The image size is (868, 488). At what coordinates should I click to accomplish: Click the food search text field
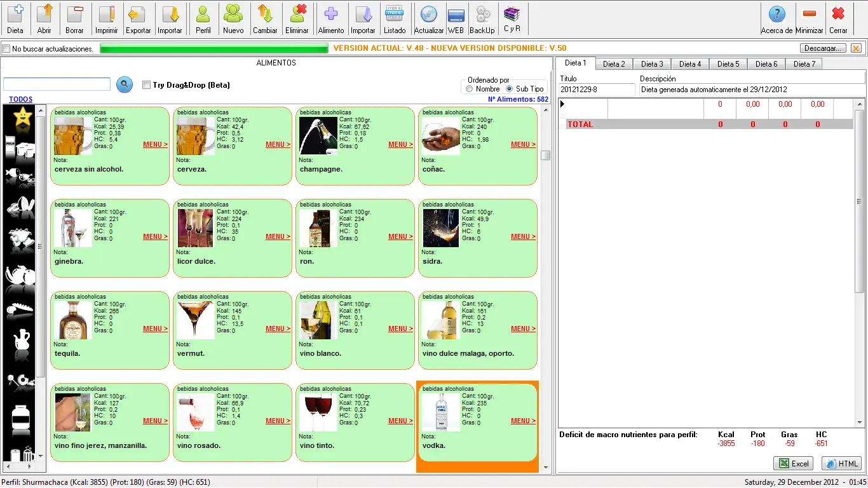(x=57, y=85)
